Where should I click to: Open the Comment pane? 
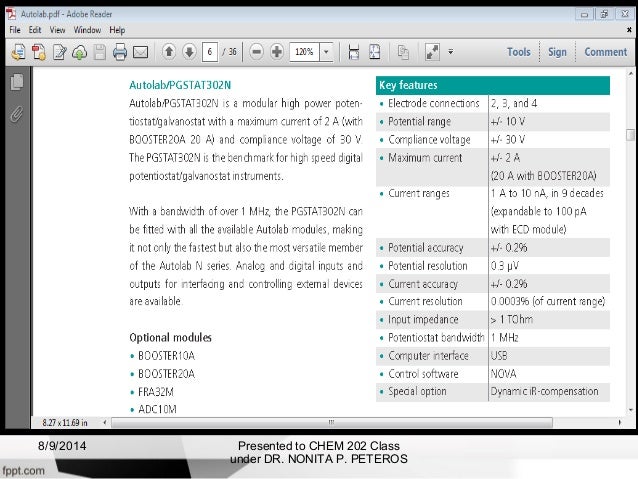605,52
